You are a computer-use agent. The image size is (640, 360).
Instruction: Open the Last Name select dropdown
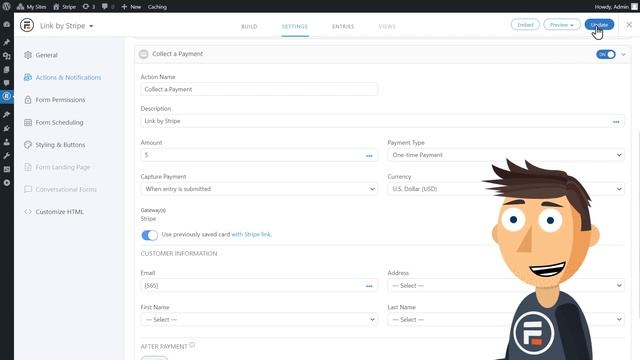pos(506,320)
